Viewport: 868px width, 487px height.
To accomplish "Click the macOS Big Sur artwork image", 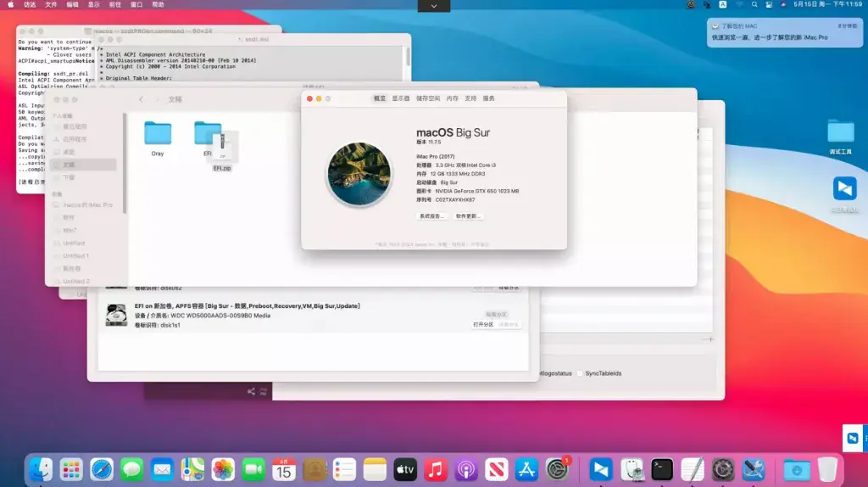I will 359,174.
